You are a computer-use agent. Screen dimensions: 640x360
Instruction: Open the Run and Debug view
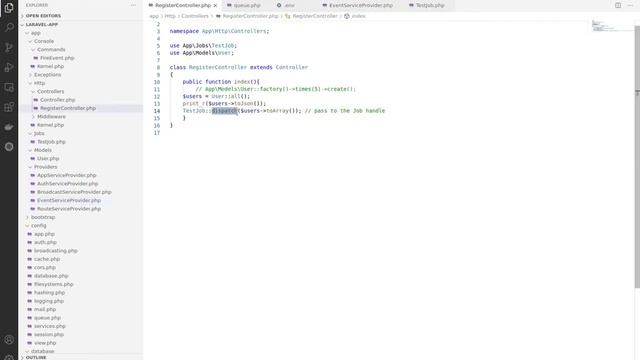point(9,67)
